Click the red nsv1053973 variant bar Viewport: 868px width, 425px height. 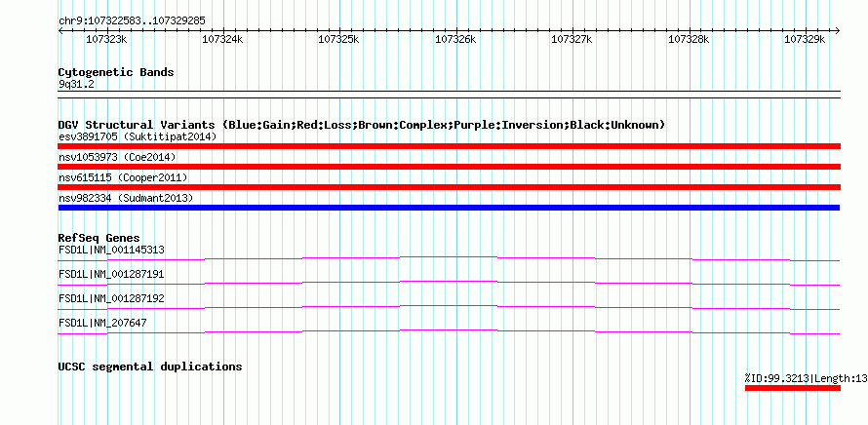pos(449,167)
